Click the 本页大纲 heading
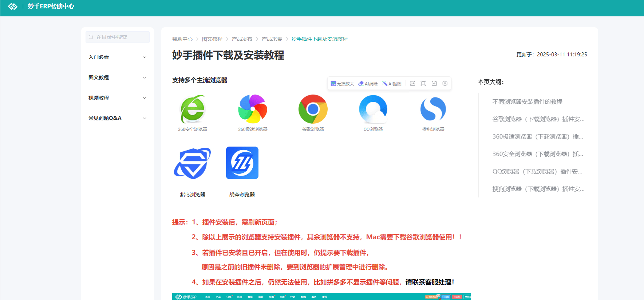Screen dimensions: 644x300 tap(491, 82)
